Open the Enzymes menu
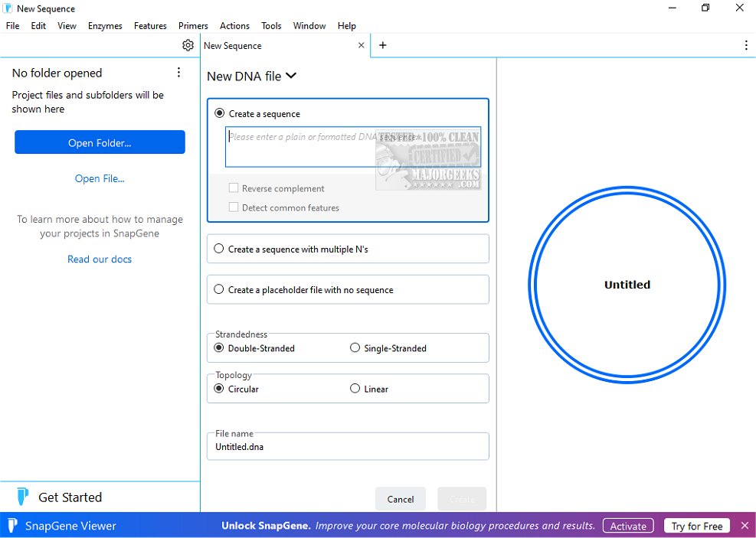The width and height of the screenshot is (756, 538). tap(105, 25)
